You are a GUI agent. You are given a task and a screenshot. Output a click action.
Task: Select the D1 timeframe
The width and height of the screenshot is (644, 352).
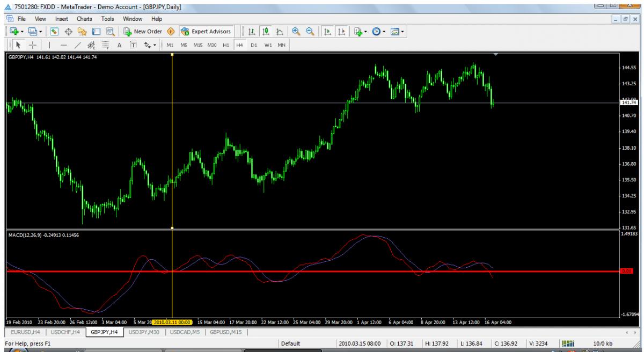[x=253, y=44]
